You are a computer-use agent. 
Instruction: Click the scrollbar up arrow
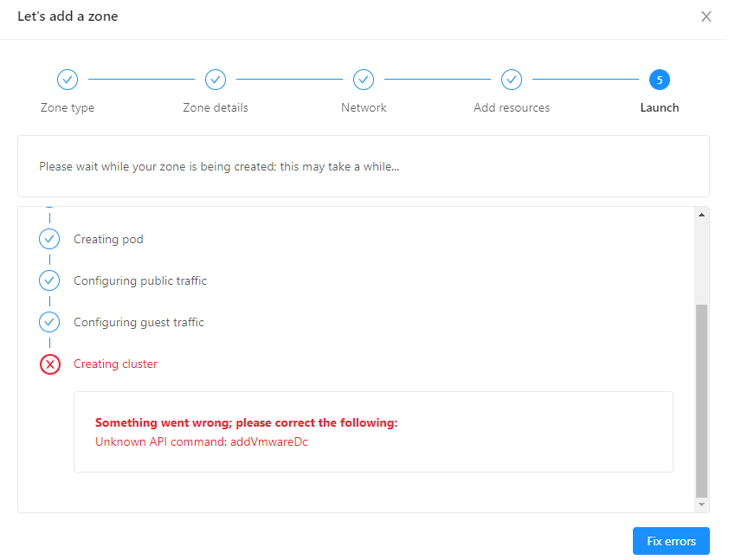701,213
